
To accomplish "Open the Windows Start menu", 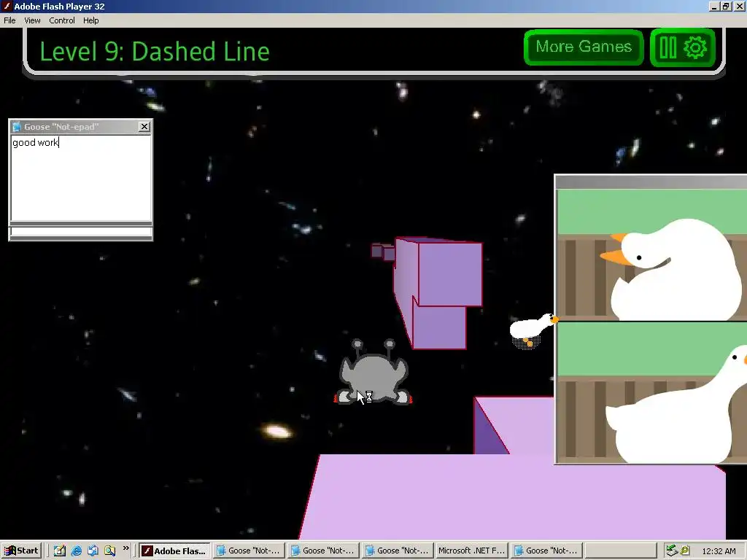I will pos(21,551).
